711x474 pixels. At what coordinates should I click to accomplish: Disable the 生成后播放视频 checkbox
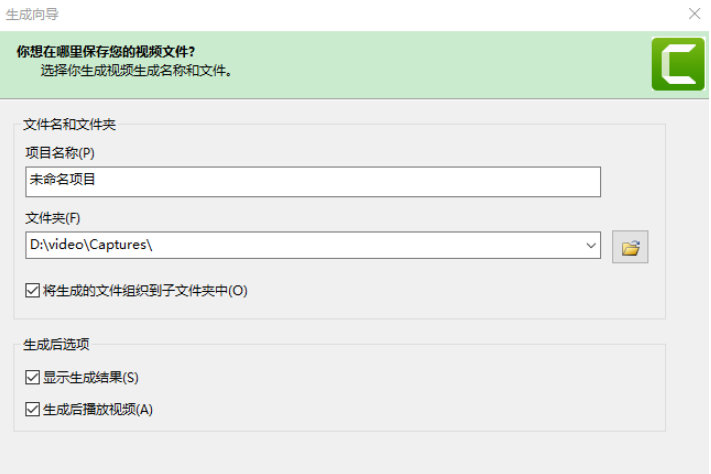(x=33, y=409)
